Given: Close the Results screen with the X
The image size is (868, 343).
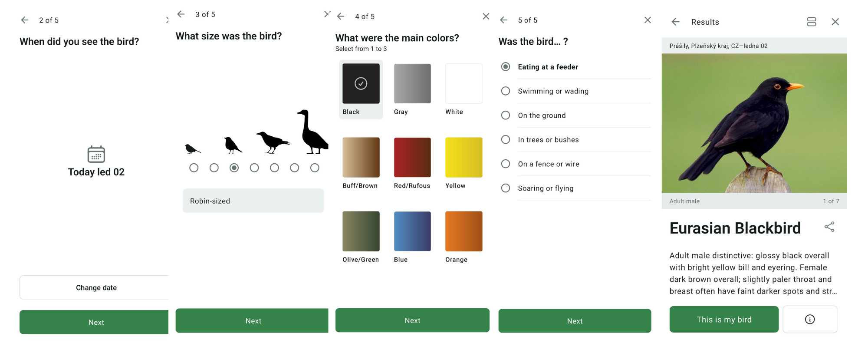Looking at the screenshot, I should tap(835, 22).
